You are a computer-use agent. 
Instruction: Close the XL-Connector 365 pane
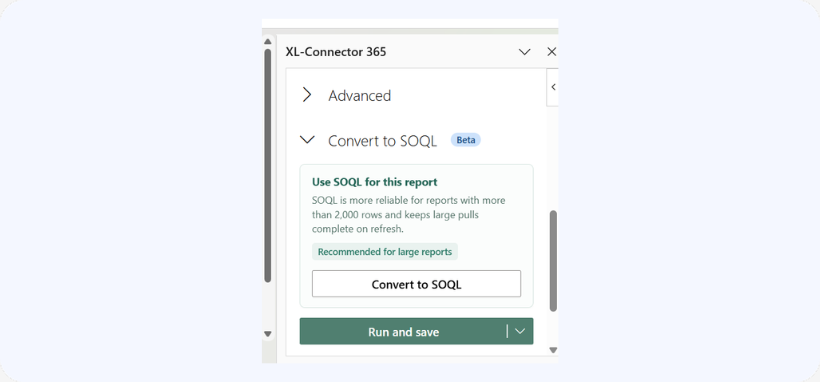pyautogui.click(x=551, y=52)
